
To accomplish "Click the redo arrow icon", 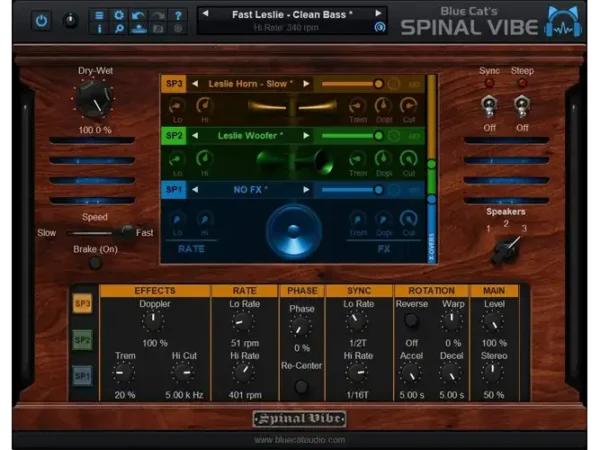I will point(158,15).
